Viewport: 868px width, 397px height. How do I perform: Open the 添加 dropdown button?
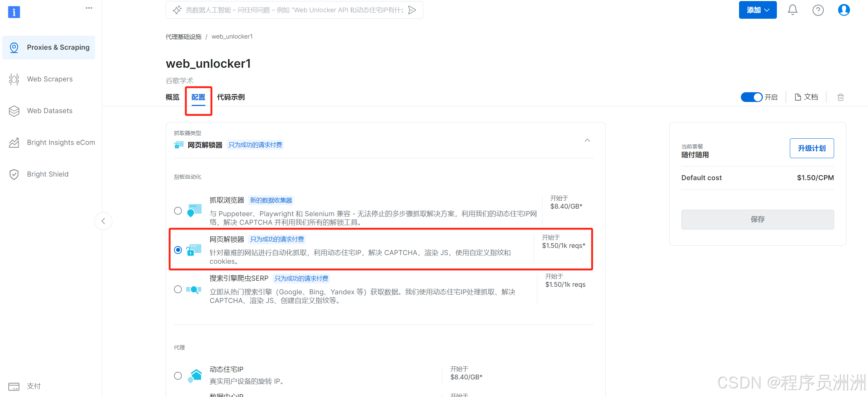pos(757,10)
